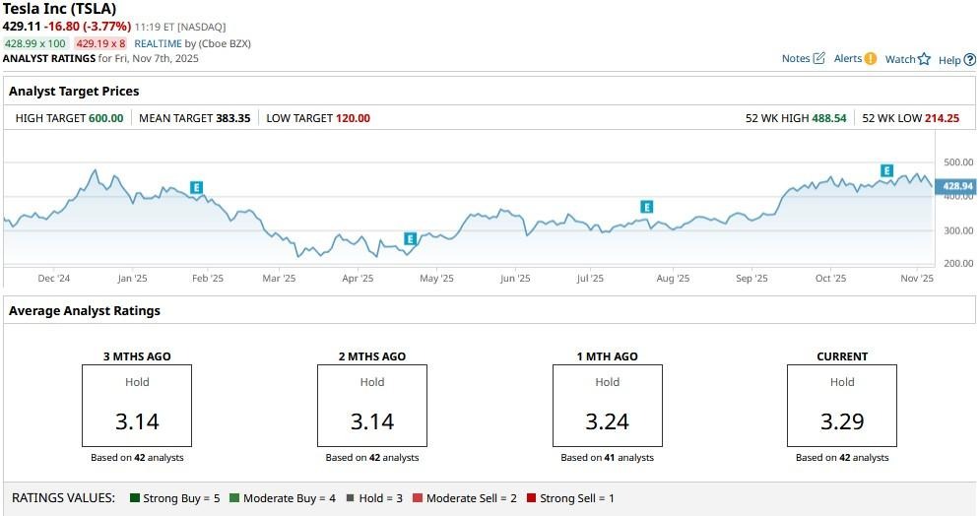Click the 300.00 price axis label
Image resolution: width=980 pixels, height=516 pixels.
[x=958, y=230]
